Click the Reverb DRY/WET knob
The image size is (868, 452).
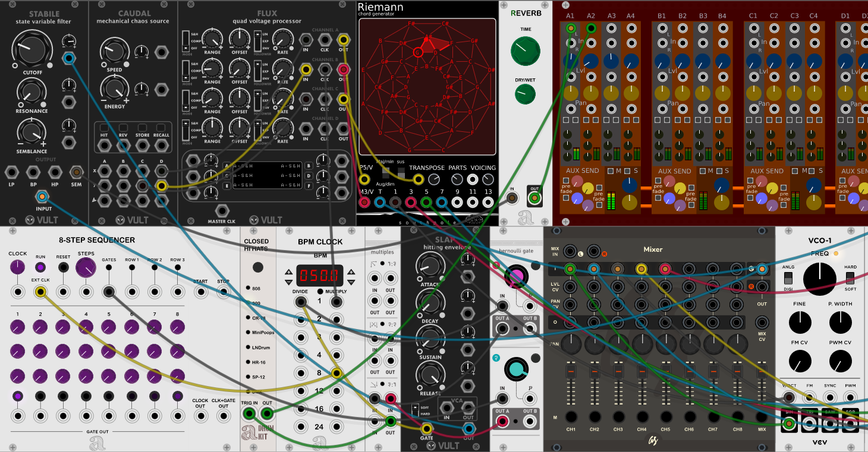(x=525, y=94)
